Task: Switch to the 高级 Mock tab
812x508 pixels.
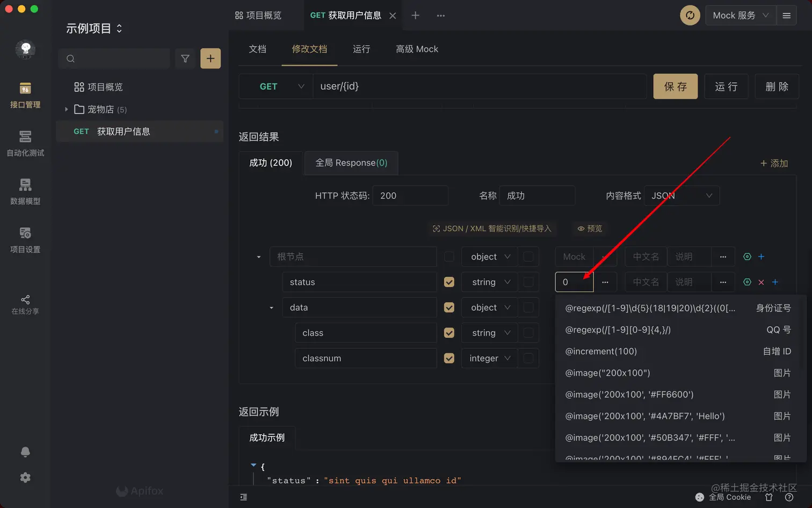Action: 417,49
